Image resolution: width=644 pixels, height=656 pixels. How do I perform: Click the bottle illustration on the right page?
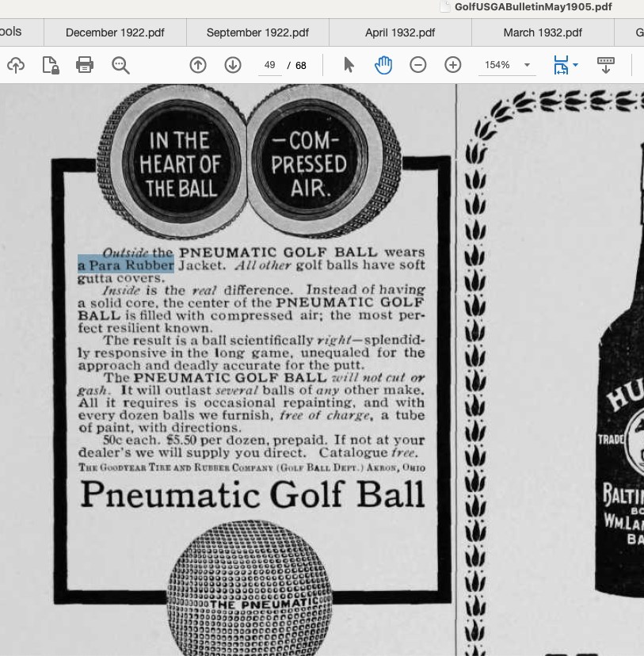coord(619,368)
